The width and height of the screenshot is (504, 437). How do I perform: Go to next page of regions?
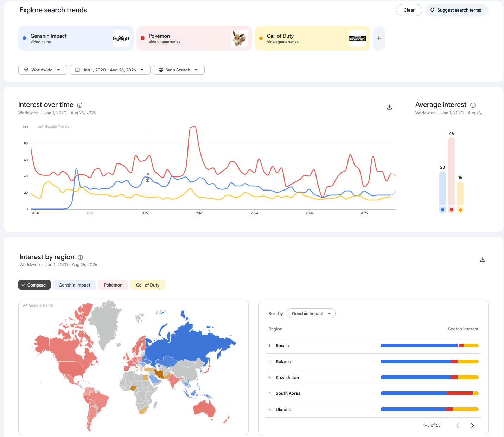[x=472, y=425]
